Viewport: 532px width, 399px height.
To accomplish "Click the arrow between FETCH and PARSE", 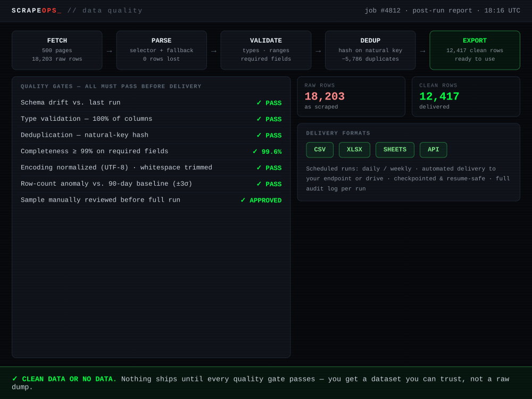I will click(109, 51).
